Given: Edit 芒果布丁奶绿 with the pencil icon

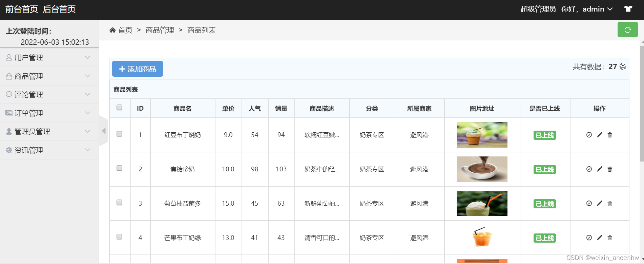Looking at the screenshot, I should pos(599,238).
